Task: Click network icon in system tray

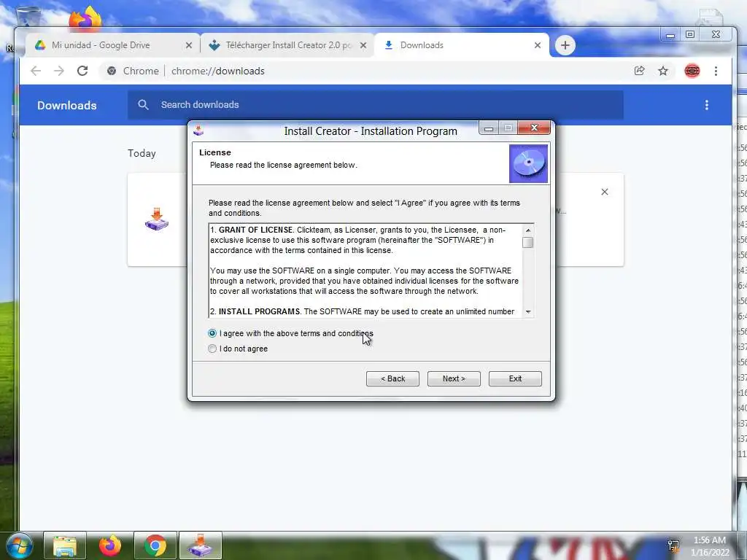Action: click(673, 546)
